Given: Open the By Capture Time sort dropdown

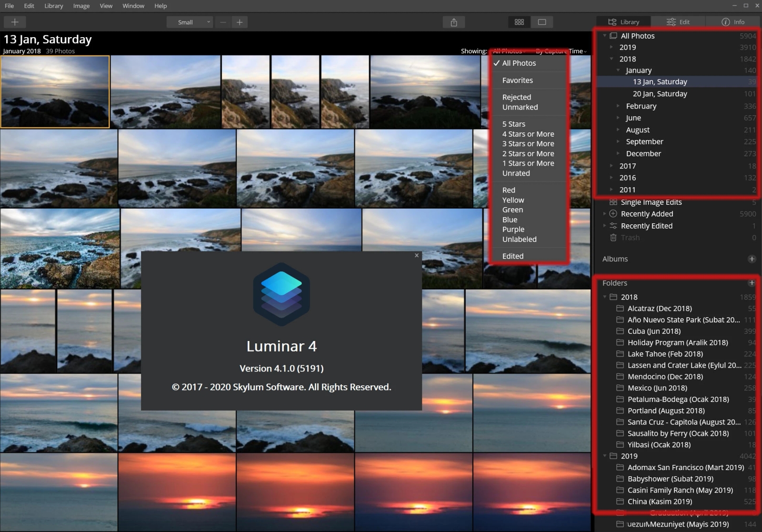Looking at the screenshot, I should click(x=561, y=51).
